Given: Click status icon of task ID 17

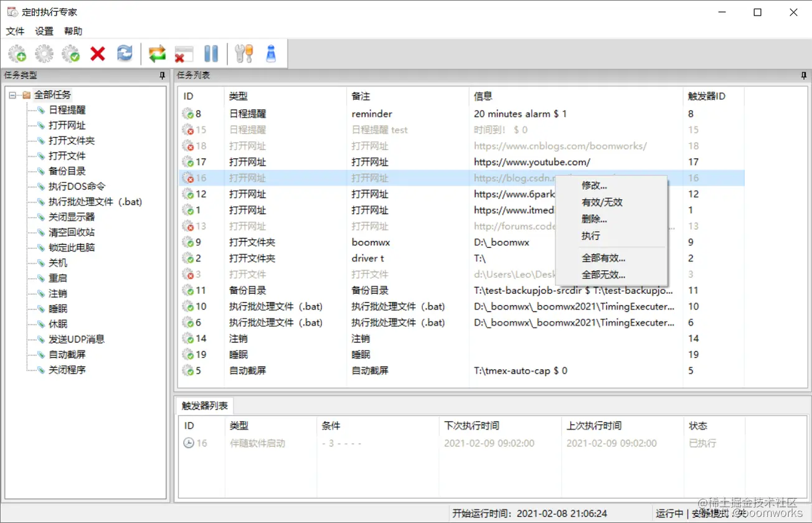Looking at the screenshot, I should coord(187,162).
